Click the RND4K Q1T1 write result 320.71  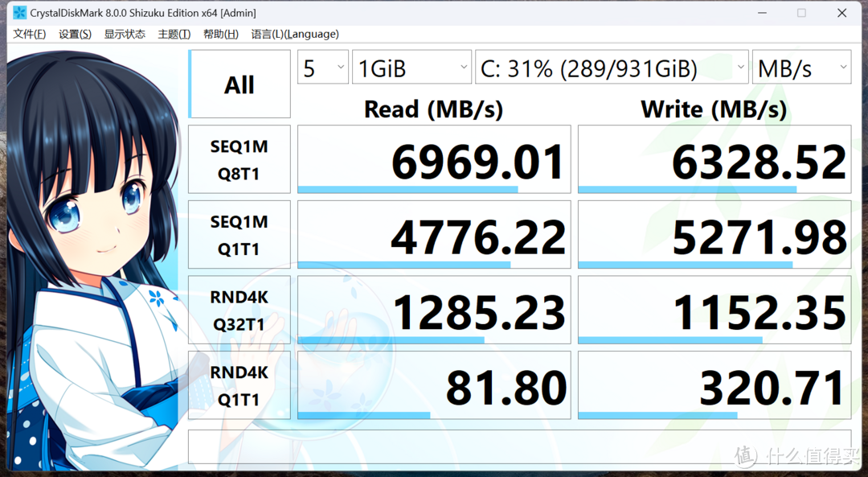point(714,385)
